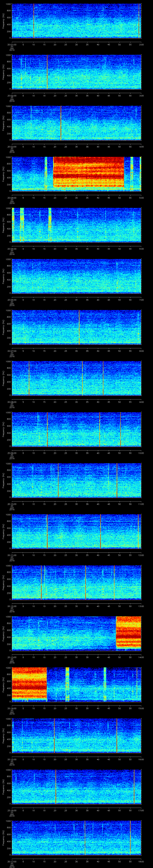Click the spectrogram panel starting at 20:17:00
This screenshot has width=153, height=868.
[76, 838]
